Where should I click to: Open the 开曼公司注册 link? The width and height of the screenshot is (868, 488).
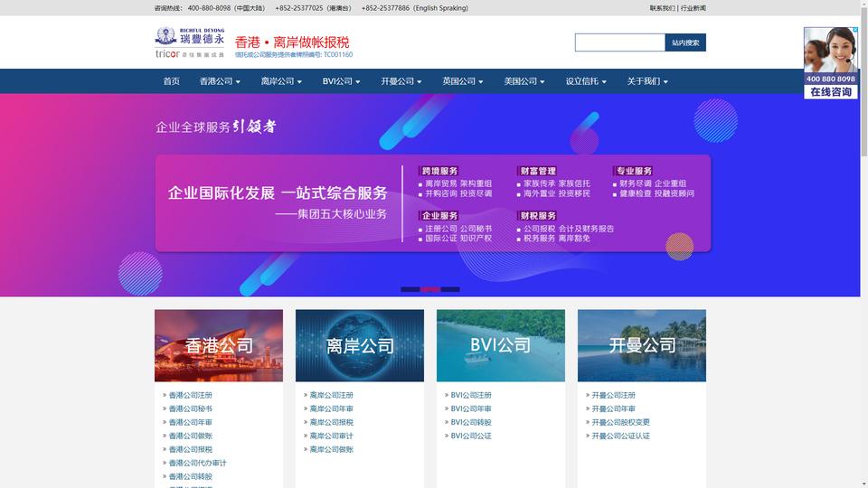pos(613,395)
